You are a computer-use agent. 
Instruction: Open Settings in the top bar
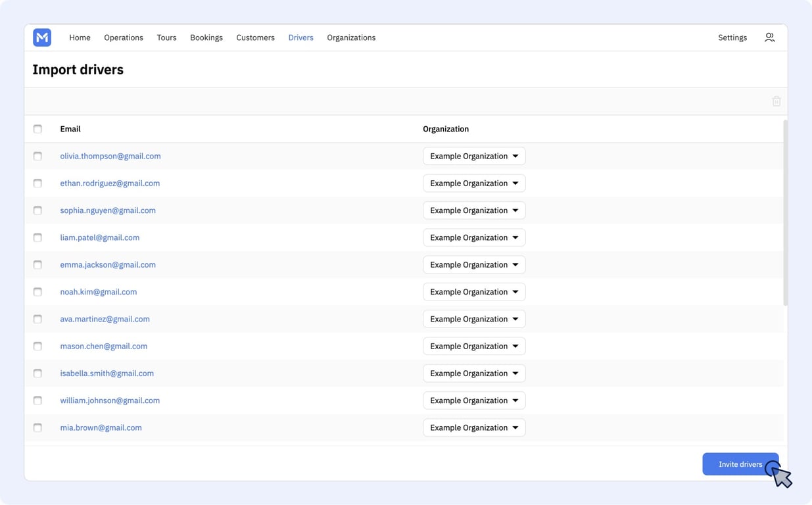tap(732, 37)
